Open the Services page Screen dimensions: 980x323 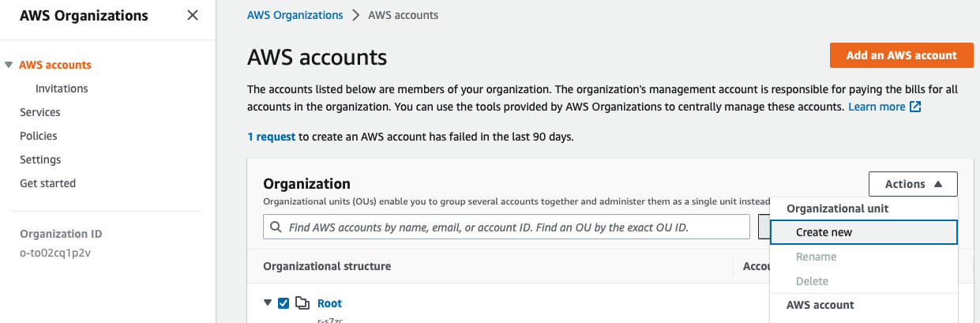pos(40,112)
